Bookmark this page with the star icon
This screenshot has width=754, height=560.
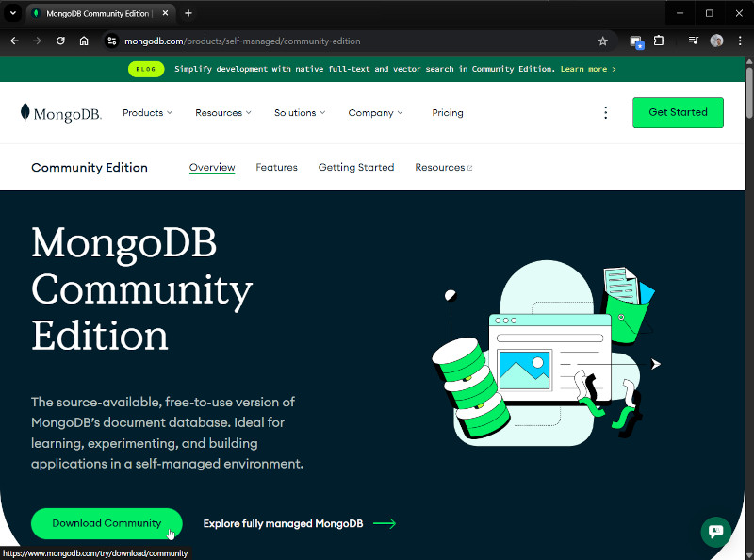(602, 41)
